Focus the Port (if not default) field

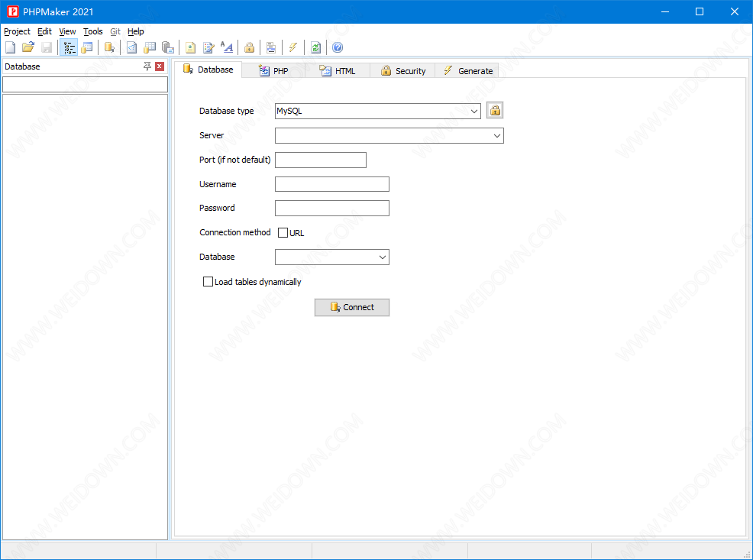pyautogui.click(x=321, y=160)
